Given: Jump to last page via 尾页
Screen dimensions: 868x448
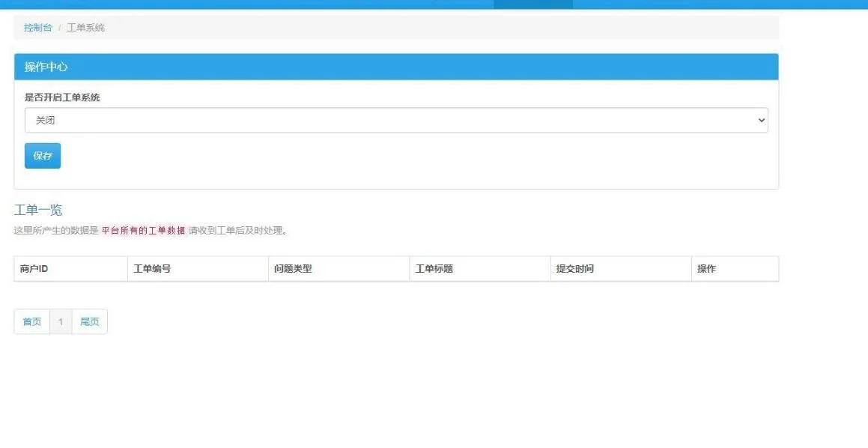Looking at the screenshot, I should click(x=90, y=322).
